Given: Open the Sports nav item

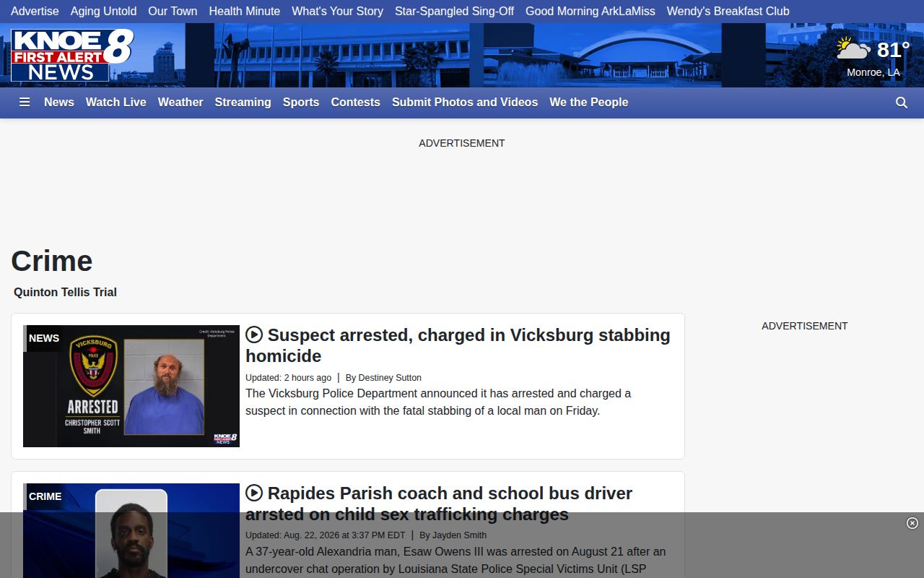Looking at the screenshot, I should (x=301, y=103).
